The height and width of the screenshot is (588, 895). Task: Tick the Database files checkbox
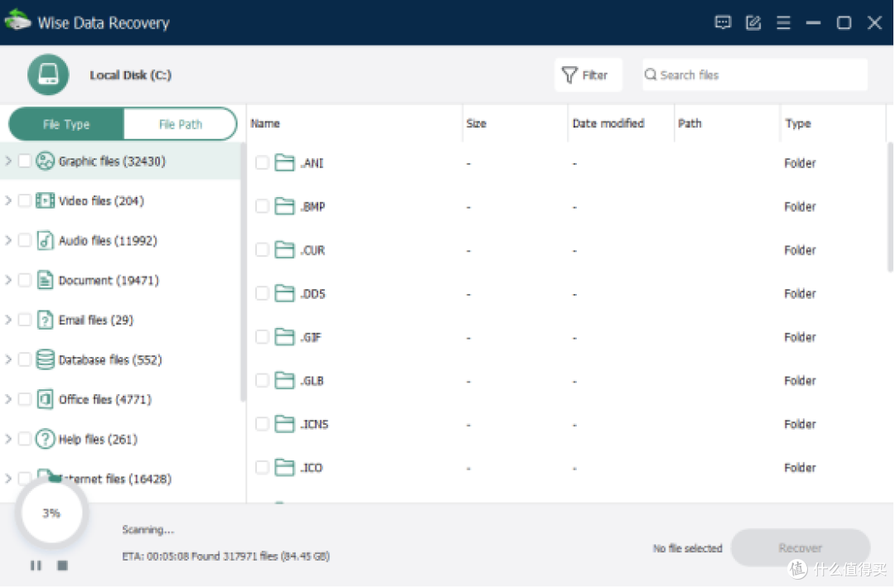pyautogui.click(x=24, y=360)
